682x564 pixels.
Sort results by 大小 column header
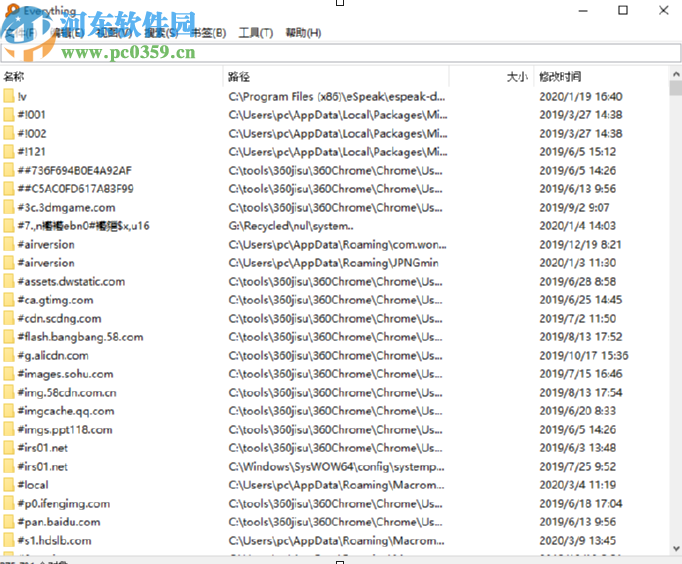point(517,77)
